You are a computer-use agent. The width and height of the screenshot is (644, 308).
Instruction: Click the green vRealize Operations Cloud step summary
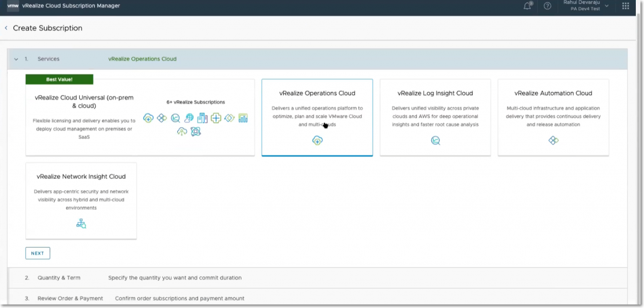142,59
